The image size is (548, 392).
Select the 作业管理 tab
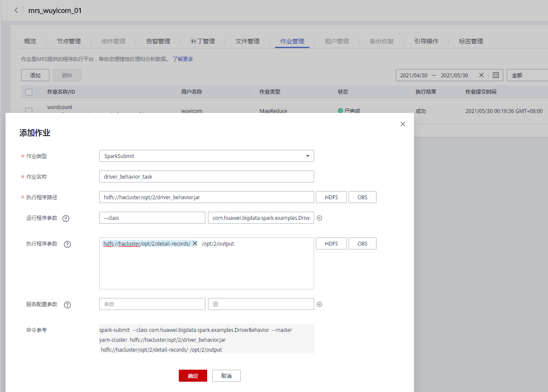click(x=292, y=41)
